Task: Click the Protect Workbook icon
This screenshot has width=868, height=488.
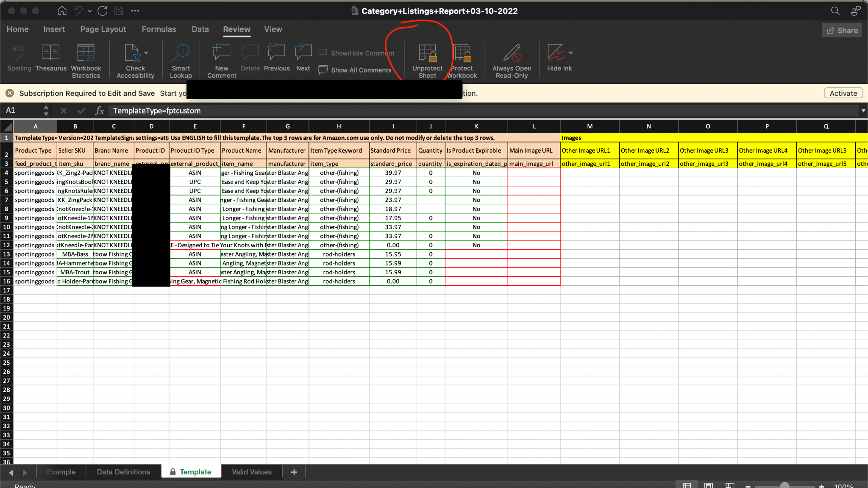Action: (x=462, y=54)
